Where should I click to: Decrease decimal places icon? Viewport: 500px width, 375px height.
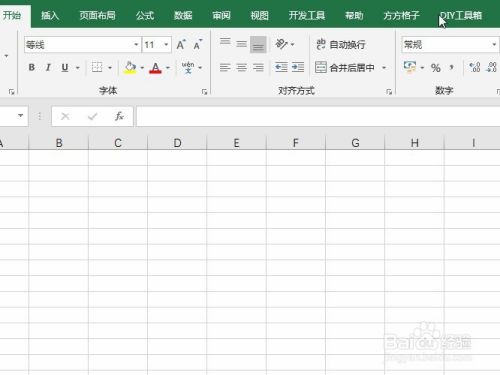pyautogui.click(x=492, y=68)
